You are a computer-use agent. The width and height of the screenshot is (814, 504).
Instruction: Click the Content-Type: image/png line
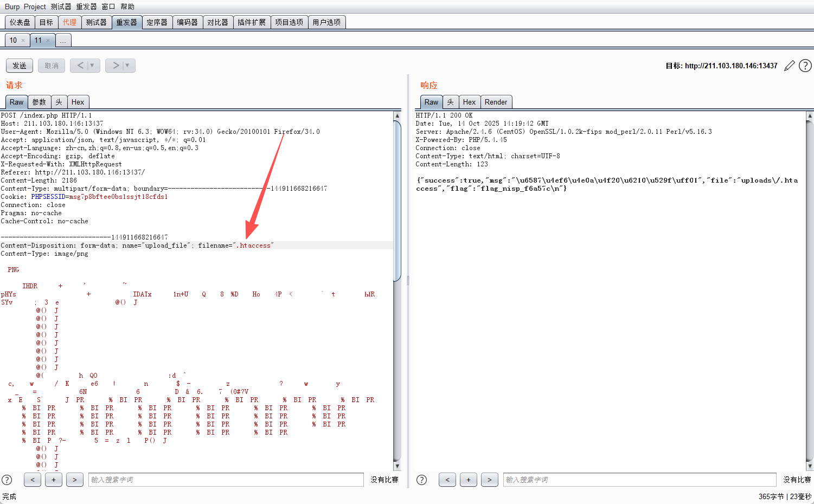click(x=44, y=254)
